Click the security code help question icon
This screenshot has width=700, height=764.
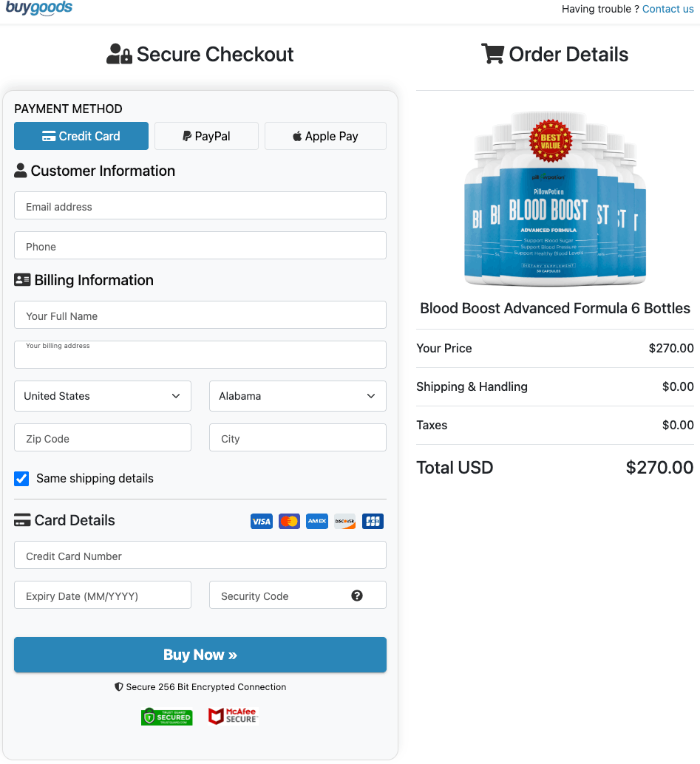click(357, 596)
